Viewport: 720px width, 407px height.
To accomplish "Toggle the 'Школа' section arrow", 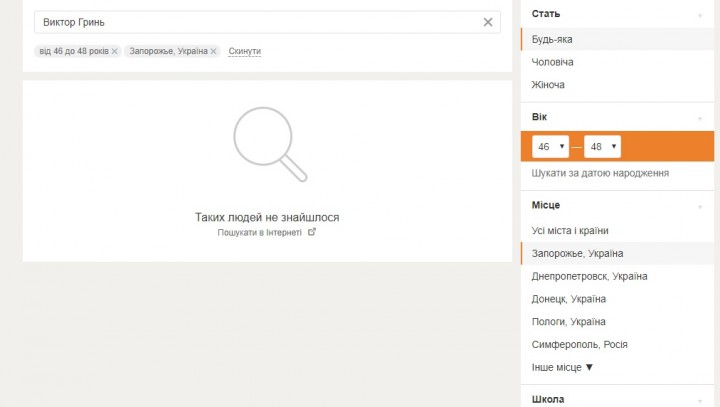I will 699,400.
